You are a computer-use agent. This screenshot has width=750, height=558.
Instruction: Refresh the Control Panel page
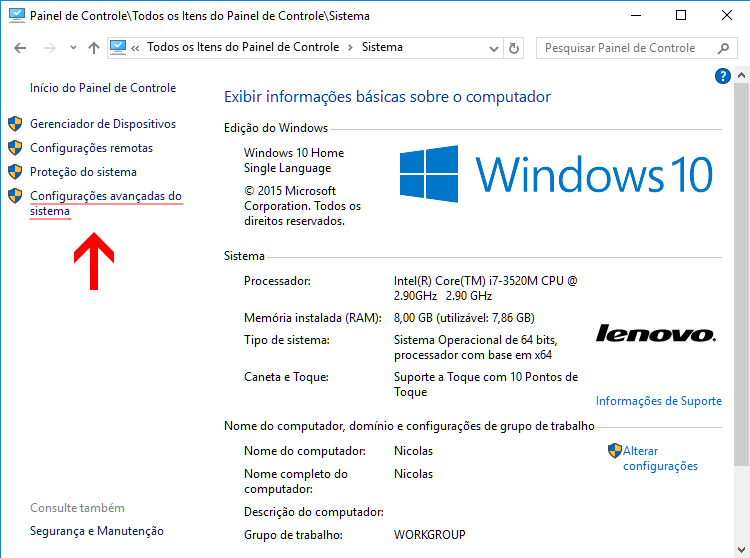[514, 48]
